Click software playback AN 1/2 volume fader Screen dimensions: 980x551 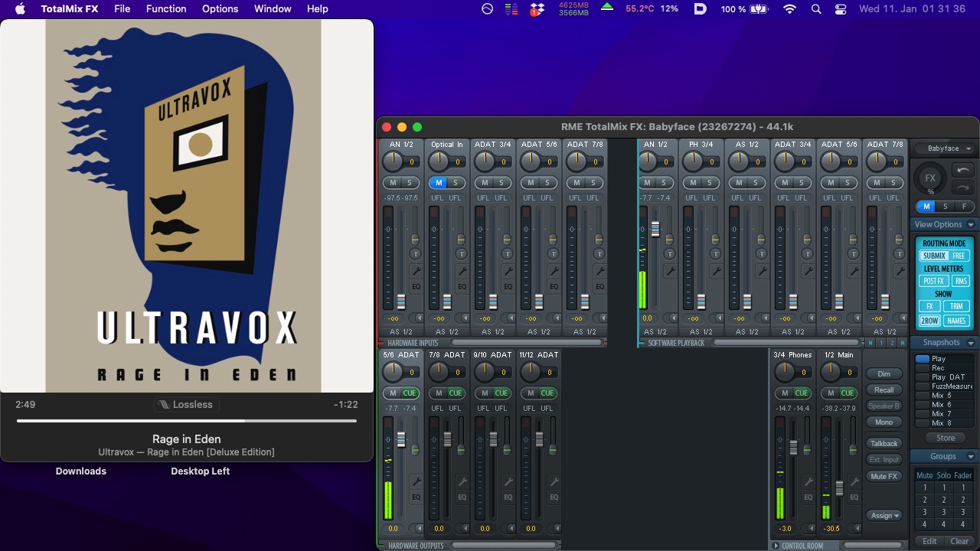(655, 228)
